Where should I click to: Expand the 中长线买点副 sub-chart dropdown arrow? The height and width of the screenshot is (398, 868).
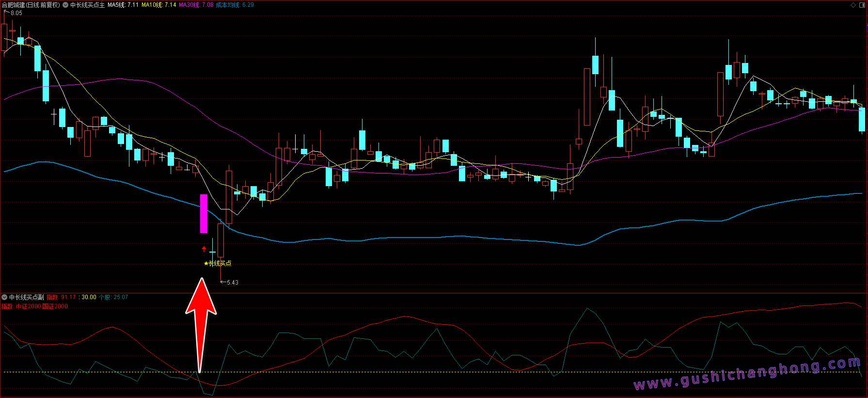[4, 297]
